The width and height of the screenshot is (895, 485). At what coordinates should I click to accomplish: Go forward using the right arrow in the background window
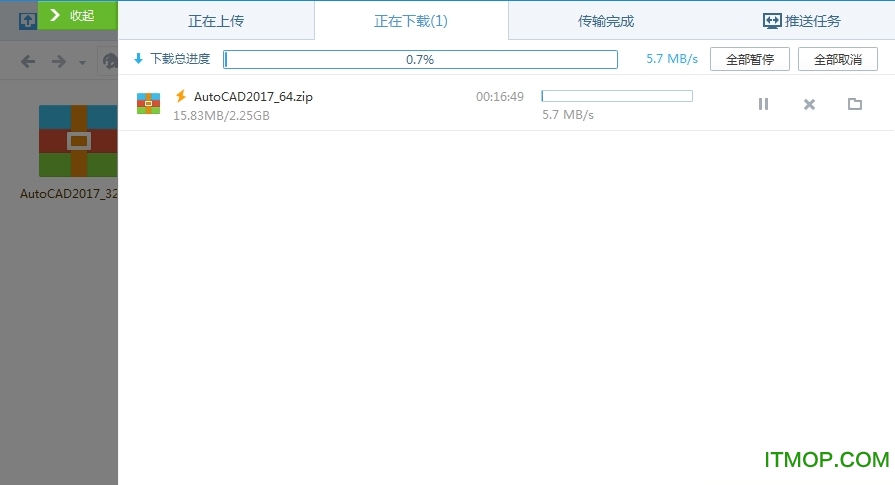pyautogui.click(x=59, y=61)
